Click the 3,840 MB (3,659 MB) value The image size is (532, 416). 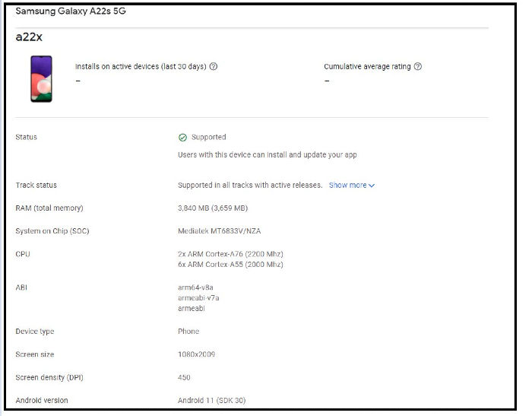click(213, 208)
